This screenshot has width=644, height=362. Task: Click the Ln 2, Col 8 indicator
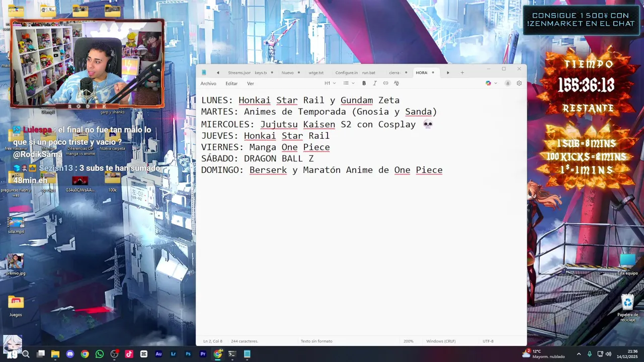tap(213, 341)
